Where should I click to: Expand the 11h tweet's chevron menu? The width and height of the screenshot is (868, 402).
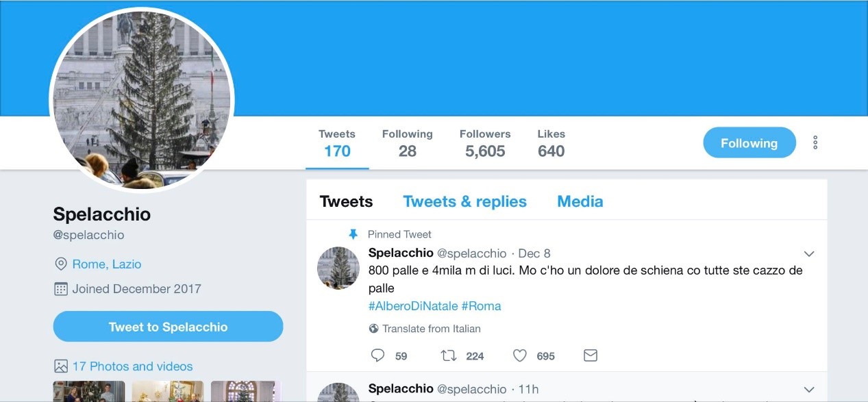tap(809, 390)
